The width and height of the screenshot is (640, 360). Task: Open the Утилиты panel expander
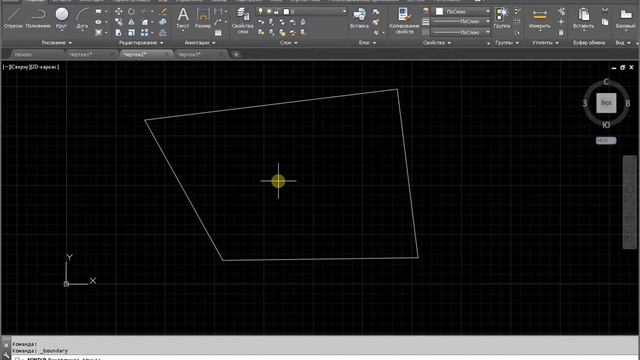coord(545,42)
